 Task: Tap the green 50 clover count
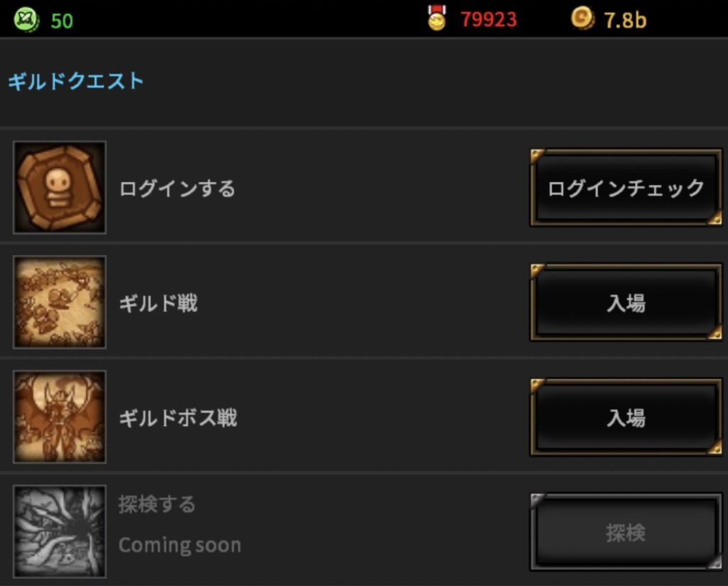(62, 21)
